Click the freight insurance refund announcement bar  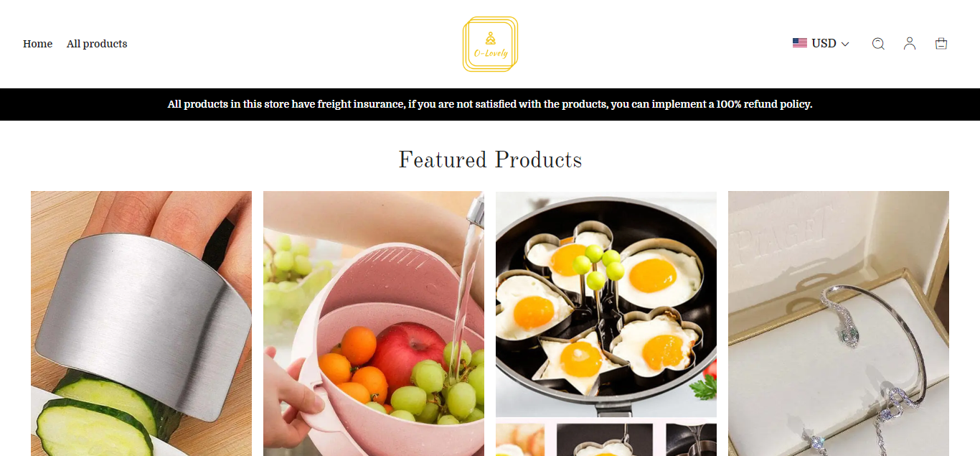[490, 104]
